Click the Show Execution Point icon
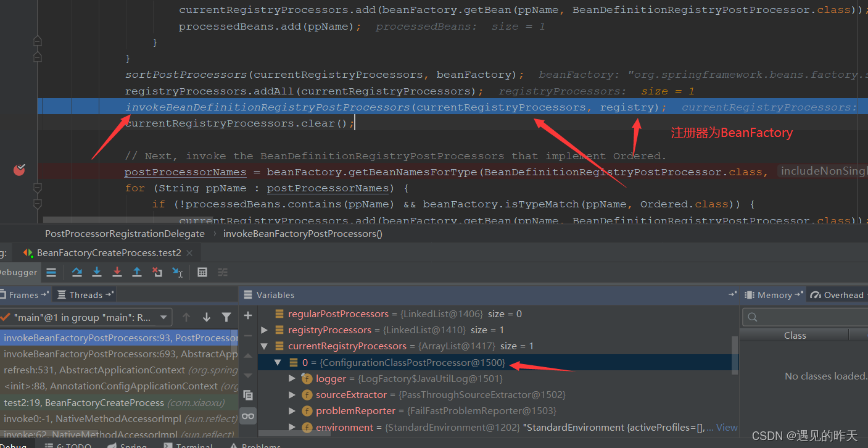The width and height of the screenshot is (868, 448). click(52, 272)
